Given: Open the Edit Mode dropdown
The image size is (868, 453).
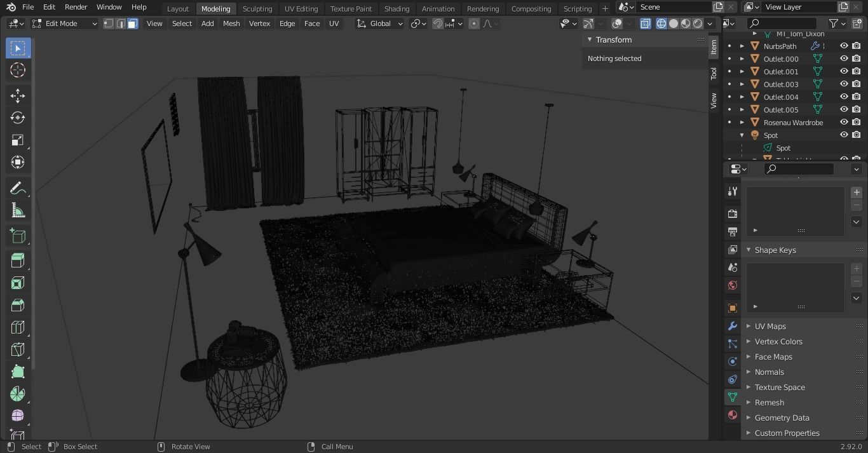Looking at the screenshot, I should 65,24.
